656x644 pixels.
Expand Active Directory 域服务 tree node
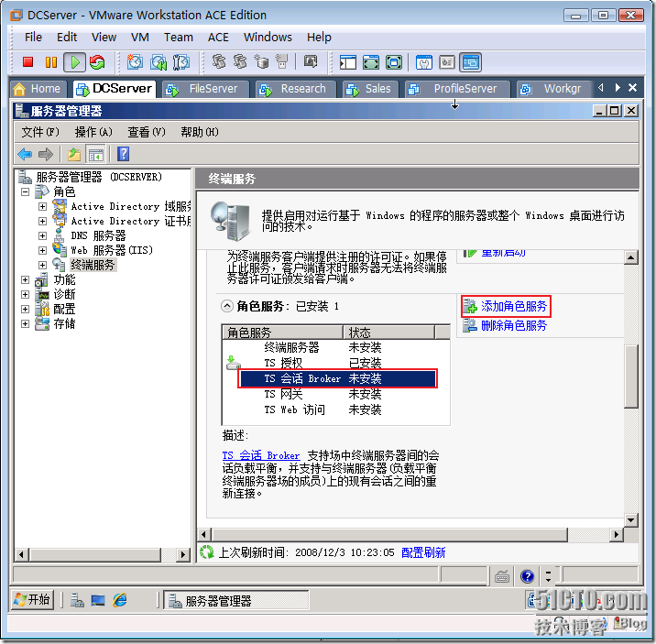tap(42, 207)
